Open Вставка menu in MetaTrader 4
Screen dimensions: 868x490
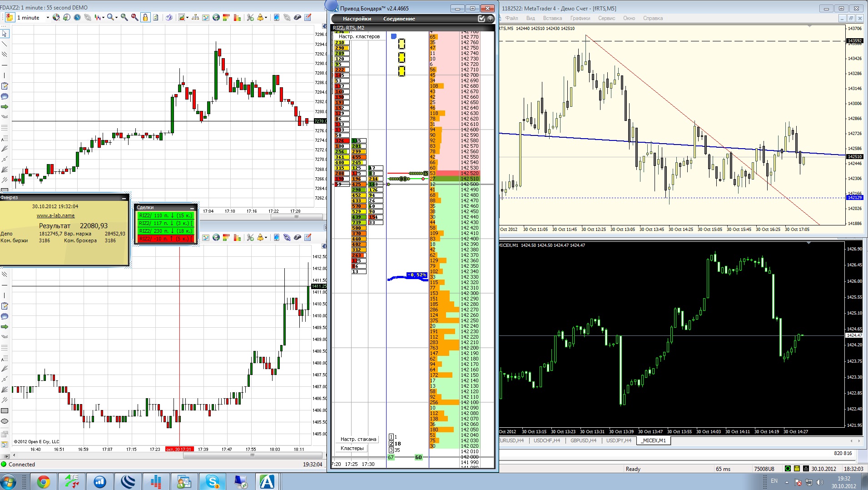coord(552,18)
